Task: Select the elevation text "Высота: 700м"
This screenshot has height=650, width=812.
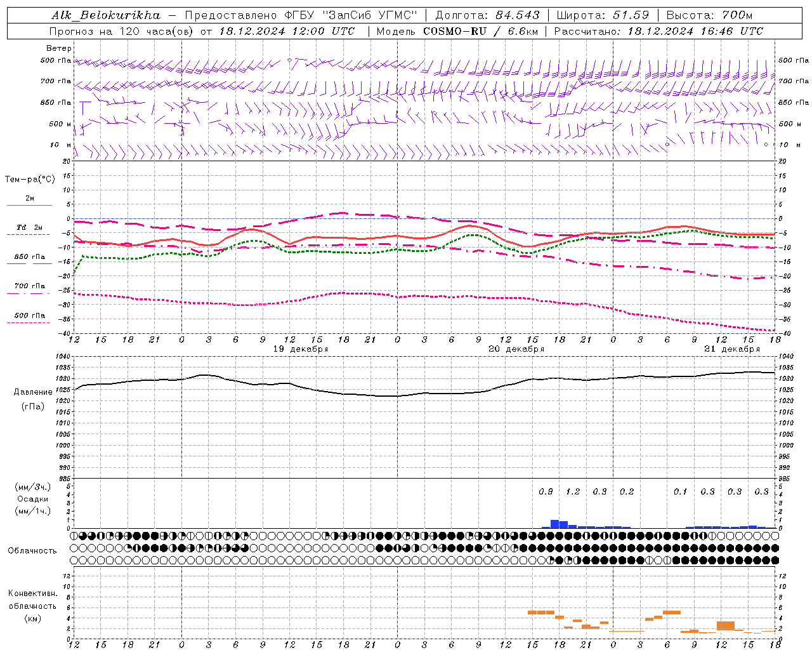Action: click(710, 15)
